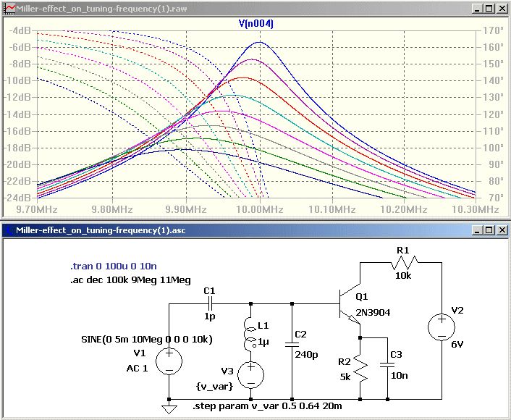
Task: Click the {v_var} value of V3
Action: [215, 387]
